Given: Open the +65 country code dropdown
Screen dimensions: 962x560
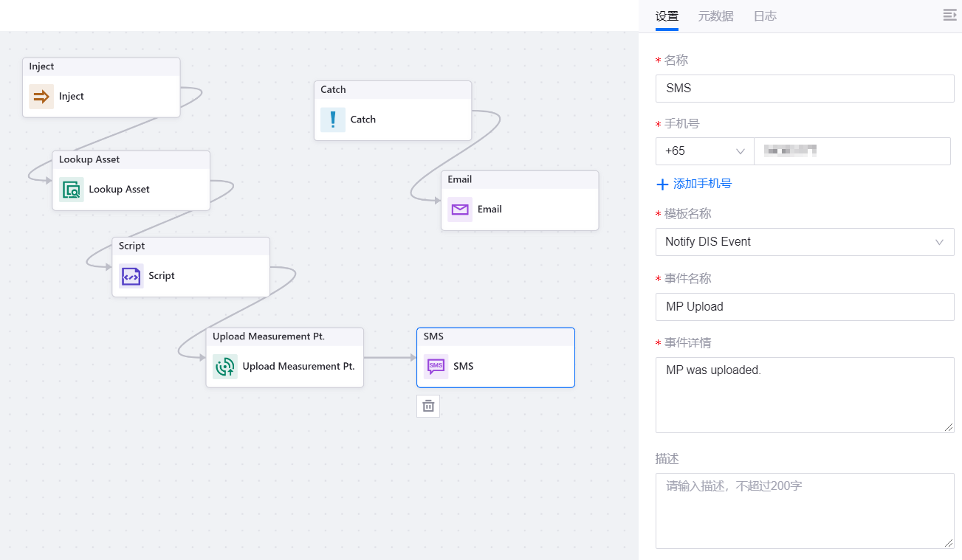Looking at the screenshot, I should coord(704,151).
